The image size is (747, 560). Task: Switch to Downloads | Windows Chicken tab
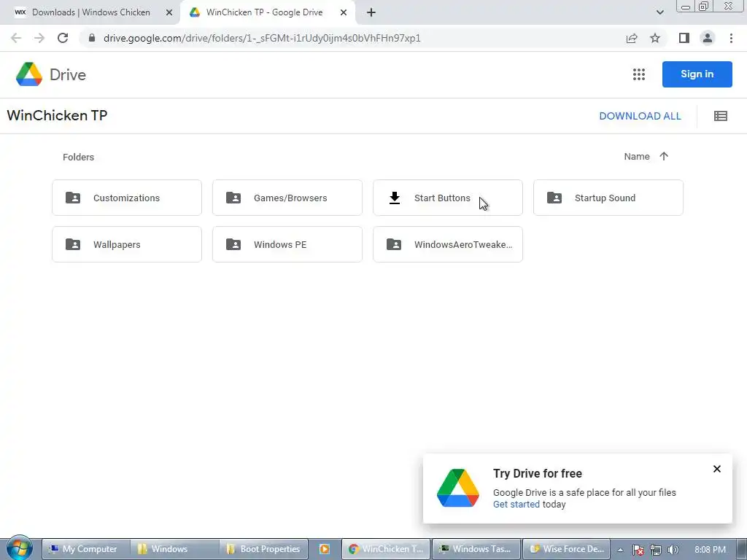click(91, 12)
